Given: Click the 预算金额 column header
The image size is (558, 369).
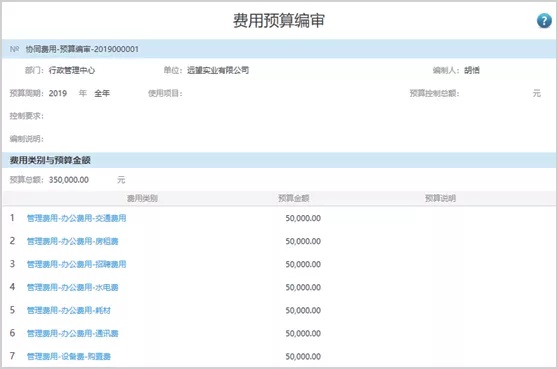Looking at the screenshot, I should click(x=294, y=198).
